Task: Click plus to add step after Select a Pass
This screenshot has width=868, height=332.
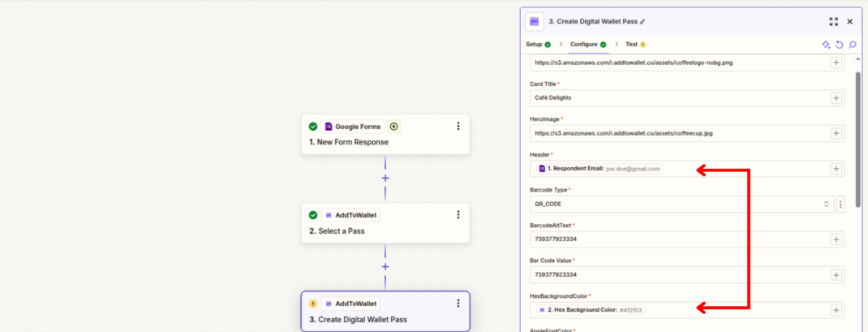Action: [x=385, y=266]
